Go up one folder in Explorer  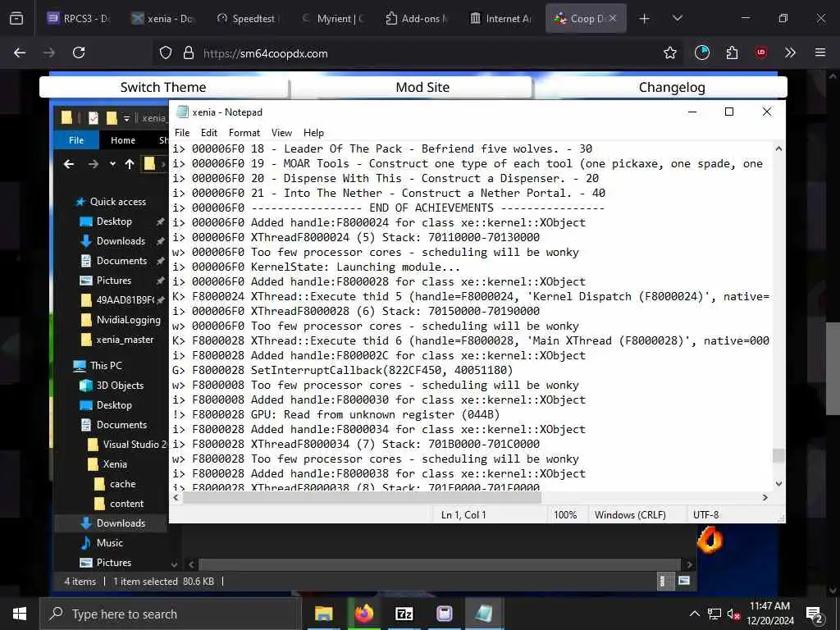pos(130,164)
